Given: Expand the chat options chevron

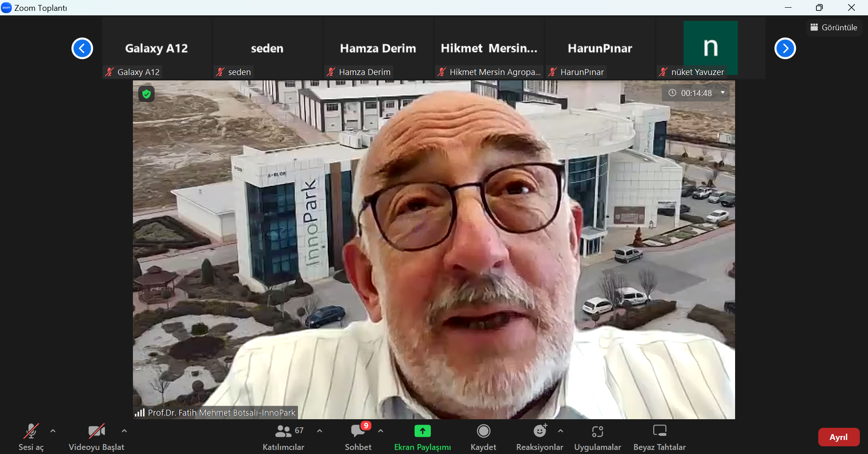Looking at the screenshot, I should point(381,431).
